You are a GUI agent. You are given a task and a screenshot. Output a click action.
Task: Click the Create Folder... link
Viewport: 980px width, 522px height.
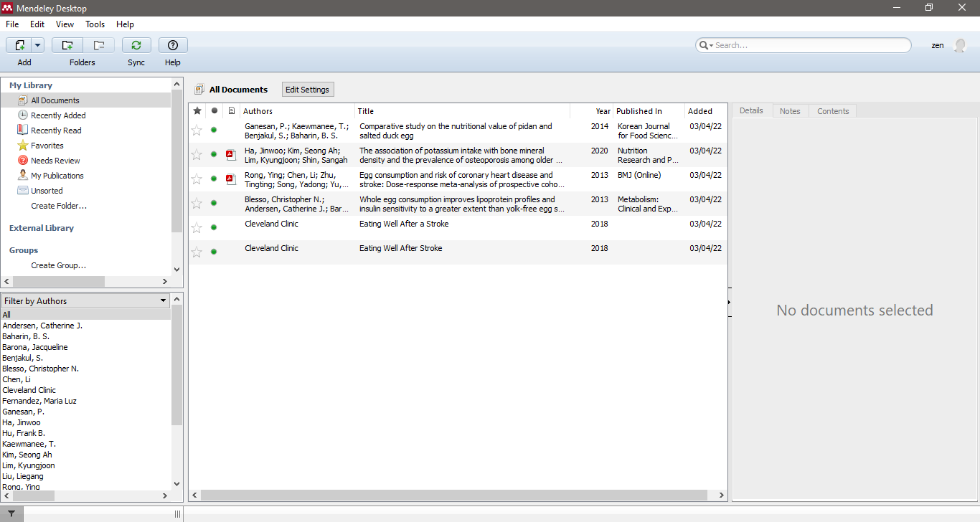click(59, 206)
